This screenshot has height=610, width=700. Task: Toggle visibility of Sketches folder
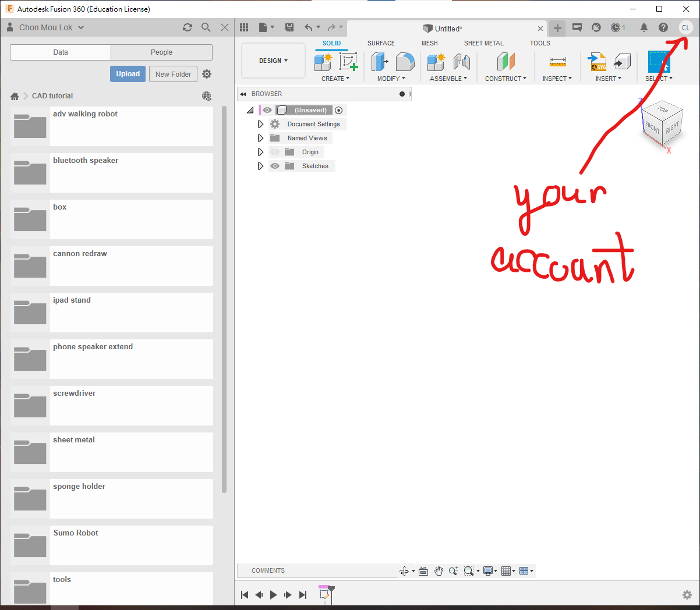(x=275, y=166)
